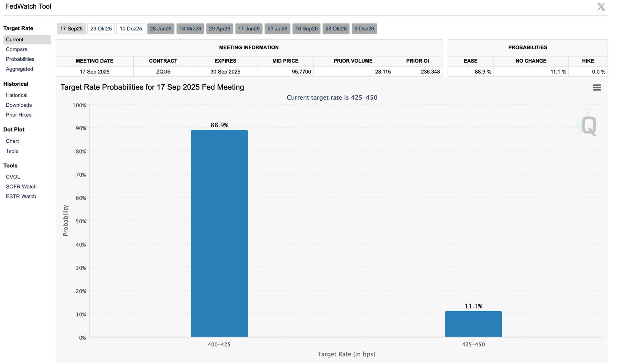Switch to the 29 Okt25 meeting tab

coord(101,28)
